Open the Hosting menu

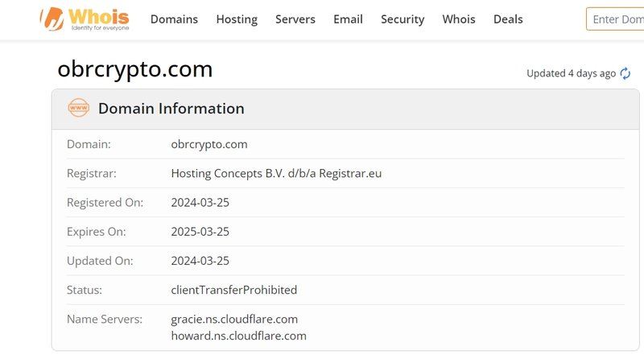(237, 19)
